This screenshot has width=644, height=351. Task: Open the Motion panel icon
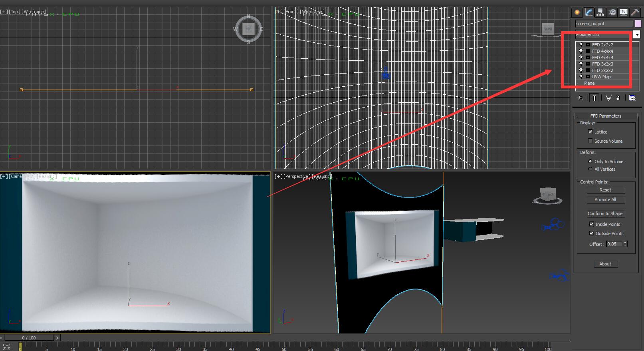(612, 12)
